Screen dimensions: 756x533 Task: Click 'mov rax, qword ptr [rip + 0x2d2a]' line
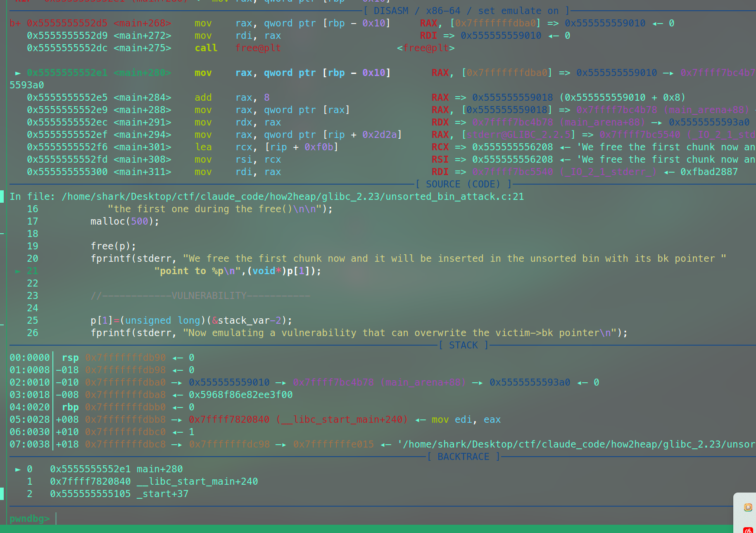tap(298, 135)
